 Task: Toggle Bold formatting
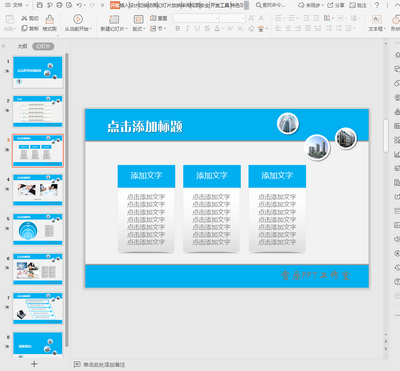click(x=178, y=29)
